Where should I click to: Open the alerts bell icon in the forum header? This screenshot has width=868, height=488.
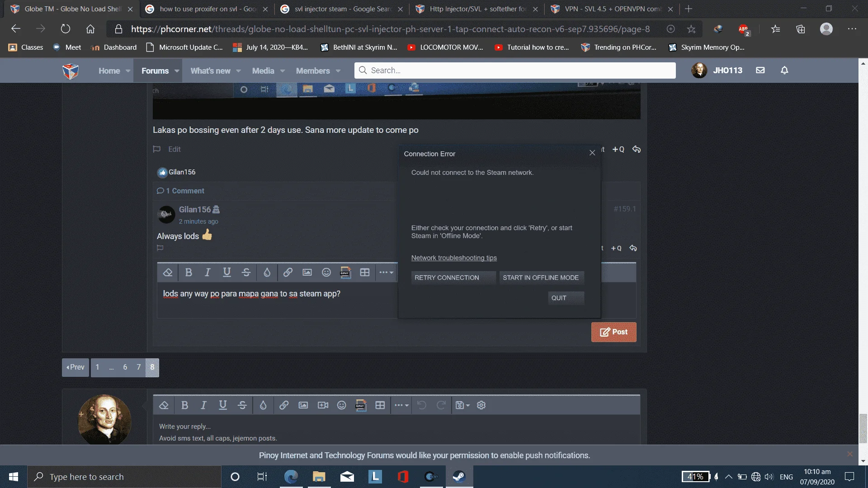784,70
